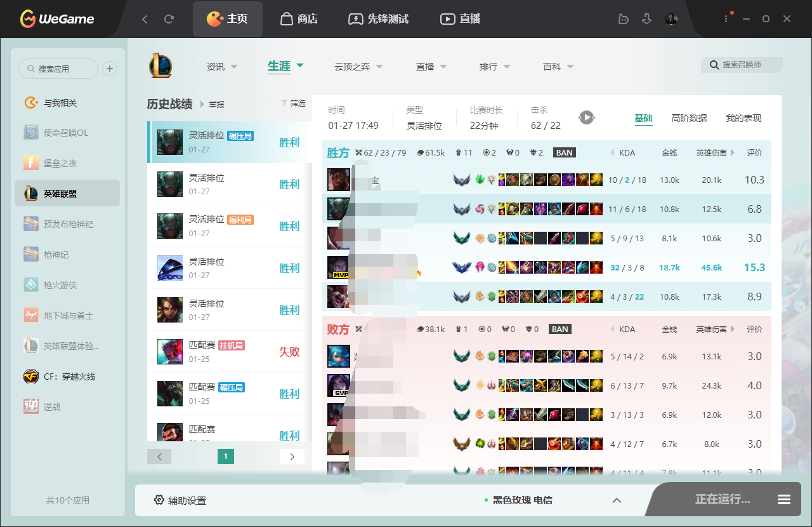The width and height of the screenshot is (812, 527).
Task: Open the 主页 tab
Action: (x=227, y=19)
